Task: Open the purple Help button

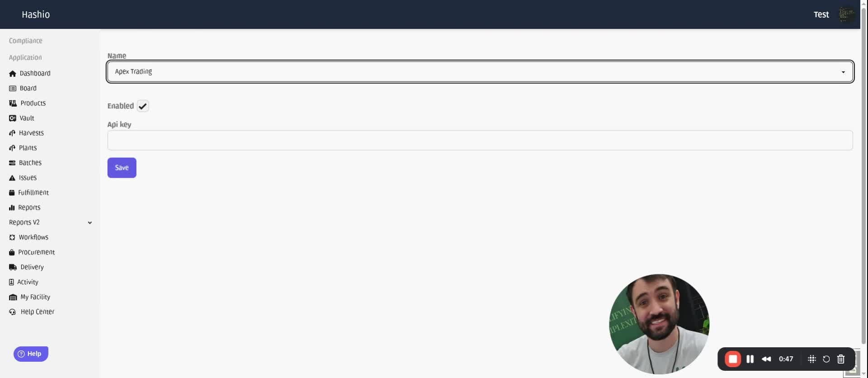Action: click(31, 354)
